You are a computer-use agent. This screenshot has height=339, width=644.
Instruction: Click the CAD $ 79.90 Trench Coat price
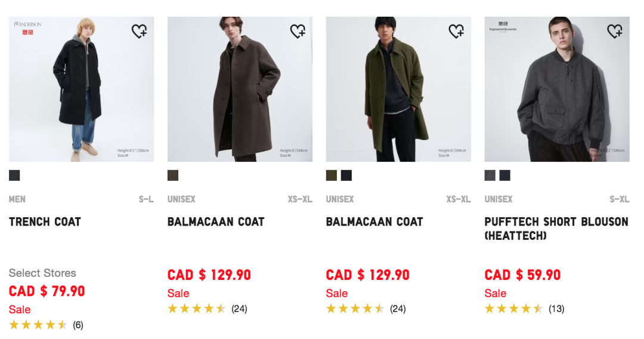coord(47,291)
